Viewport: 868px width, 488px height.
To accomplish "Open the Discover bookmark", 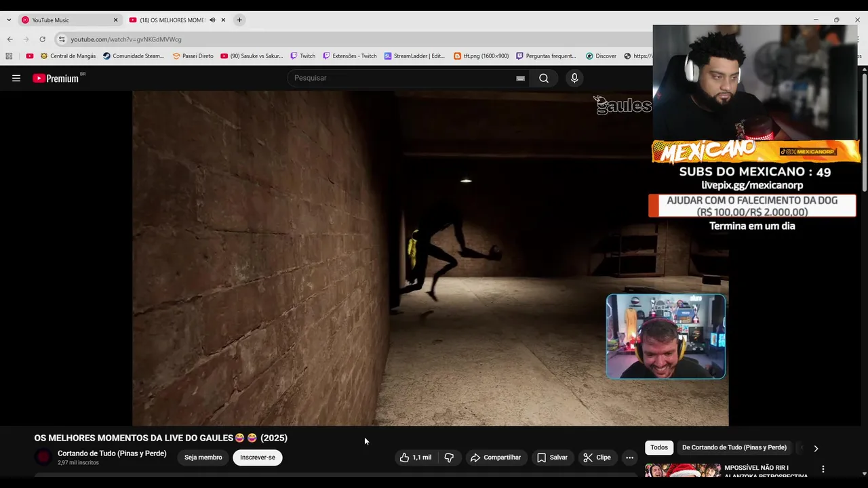I will [601, 56].
